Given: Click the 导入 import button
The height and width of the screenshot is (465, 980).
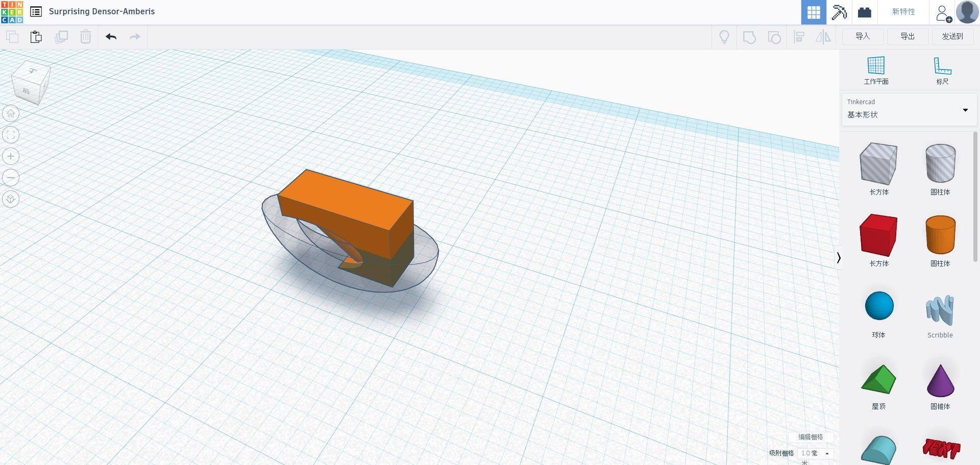Looking at the screenshot, I should click(863, 36).
